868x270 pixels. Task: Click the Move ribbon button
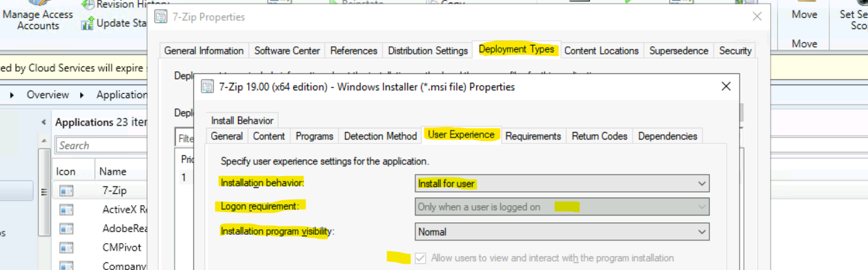(x=805, y=15)
